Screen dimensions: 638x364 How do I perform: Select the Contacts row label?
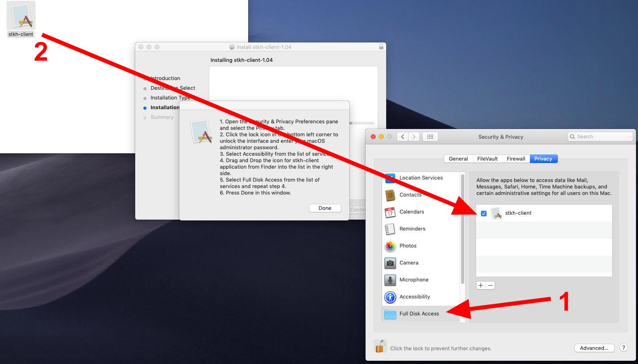point(410,195)
